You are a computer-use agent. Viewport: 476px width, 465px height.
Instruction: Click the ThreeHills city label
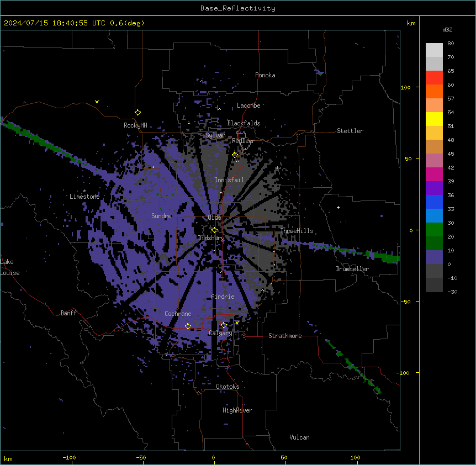[x=297, y=231]
